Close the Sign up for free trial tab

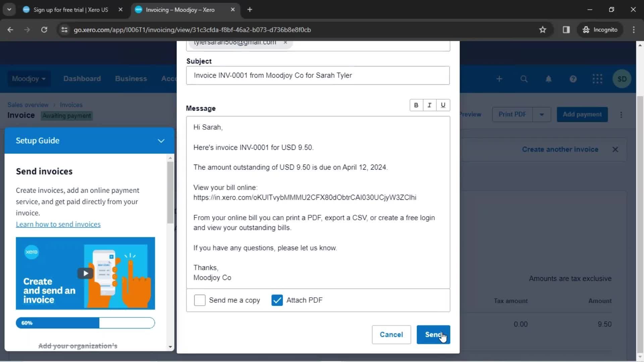120,10
